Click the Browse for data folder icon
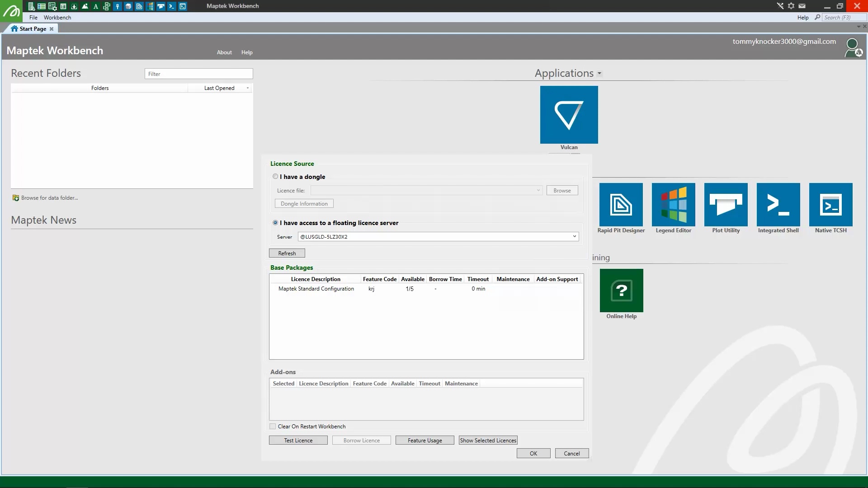The width and height of the screenshot is (868, 488). 16,198
